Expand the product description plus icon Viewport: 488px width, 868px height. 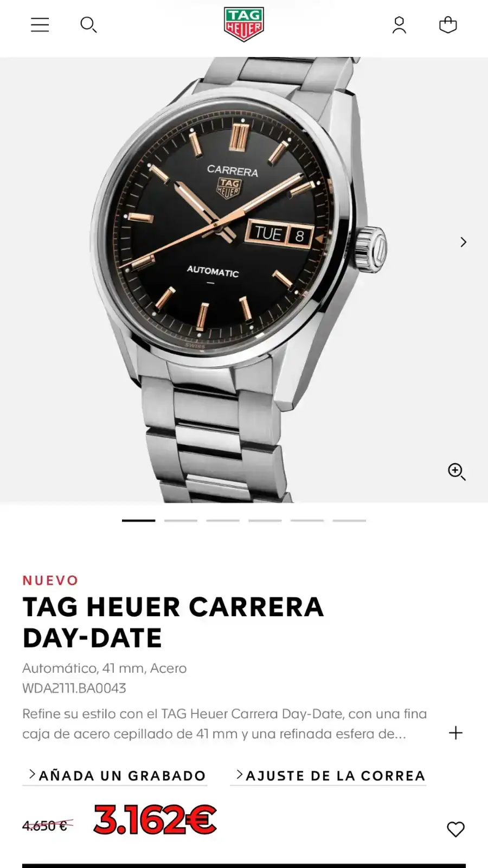pos(455,733)
